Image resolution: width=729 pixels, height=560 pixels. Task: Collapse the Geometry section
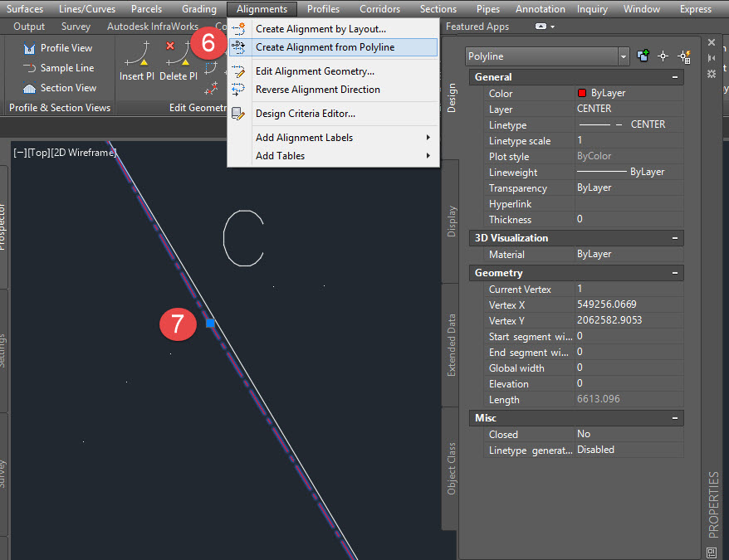point(674,273)
